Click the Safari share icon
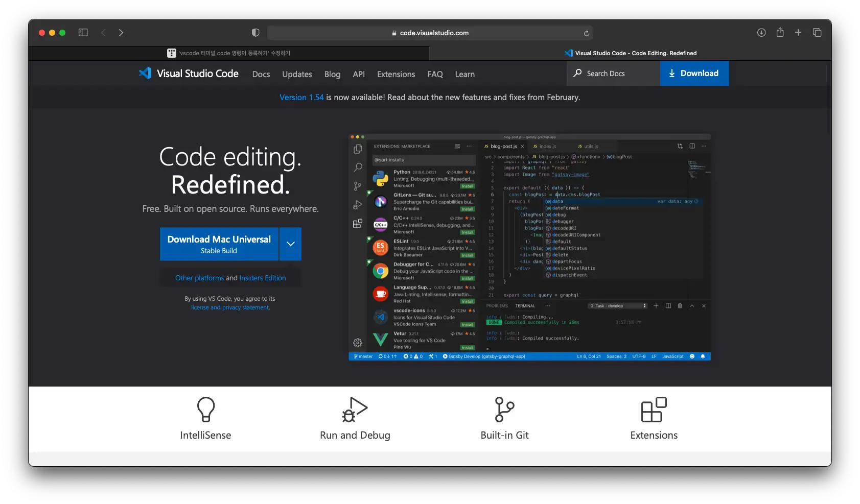The height and width of the screenshot is (504, 860). [780, 32]
